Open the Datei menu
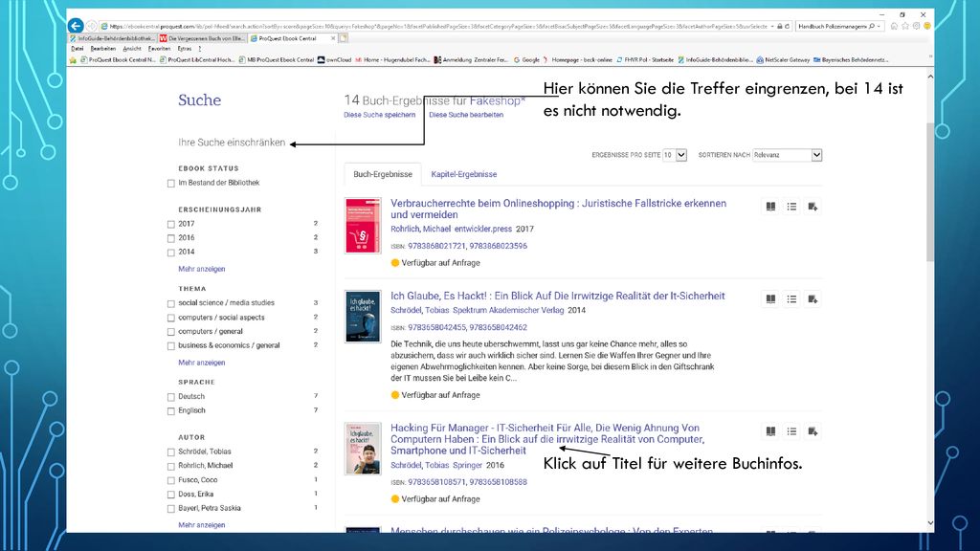Image resolution: width=980 pixels, height=551 pixels. (77, 49)
